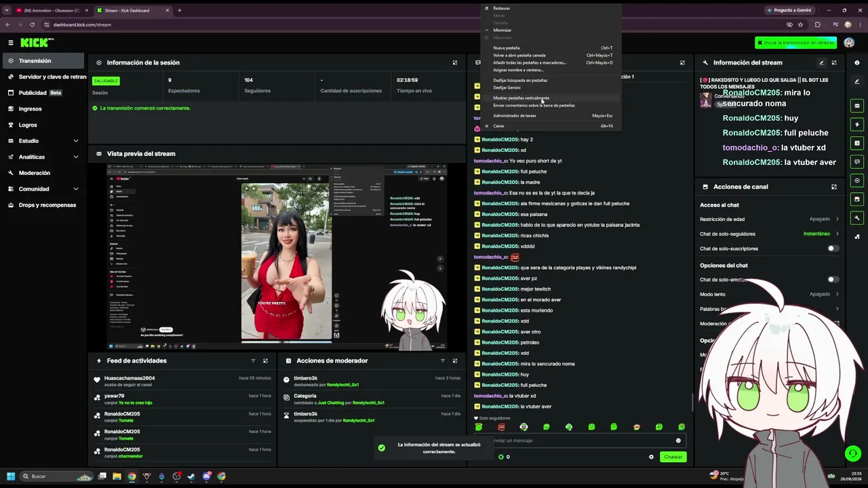Click Pregunta a Gemini button
This screenshot has height=488, width=868.
790,10
